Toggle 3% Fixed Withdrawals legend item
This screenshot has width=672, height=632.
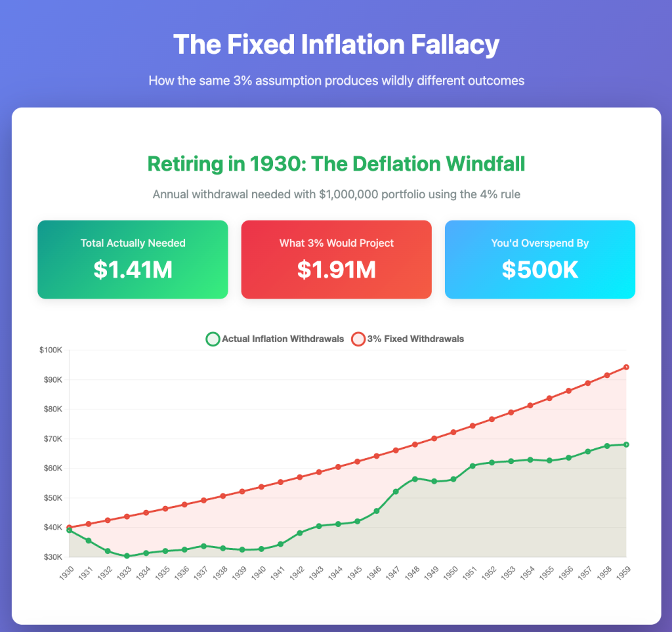415,339
